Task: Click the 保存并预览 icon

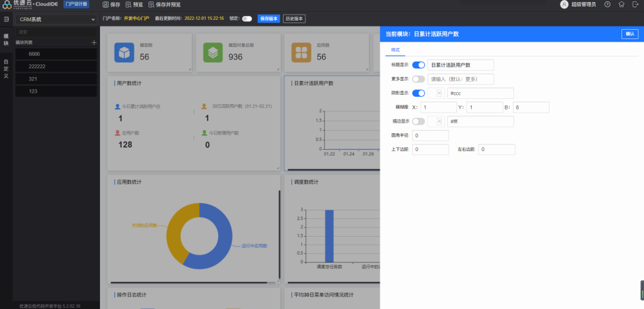Action: tap(151, 5)
